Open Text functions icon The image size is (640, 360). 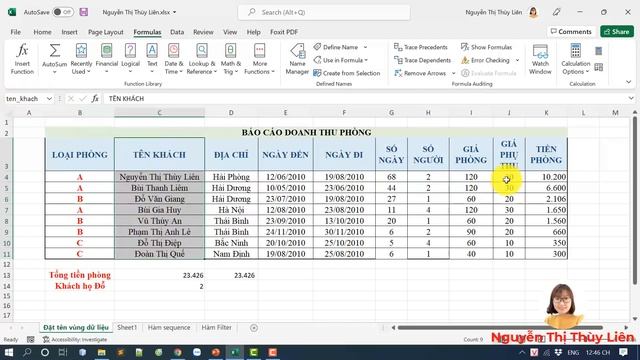click(x=152, y=51)
